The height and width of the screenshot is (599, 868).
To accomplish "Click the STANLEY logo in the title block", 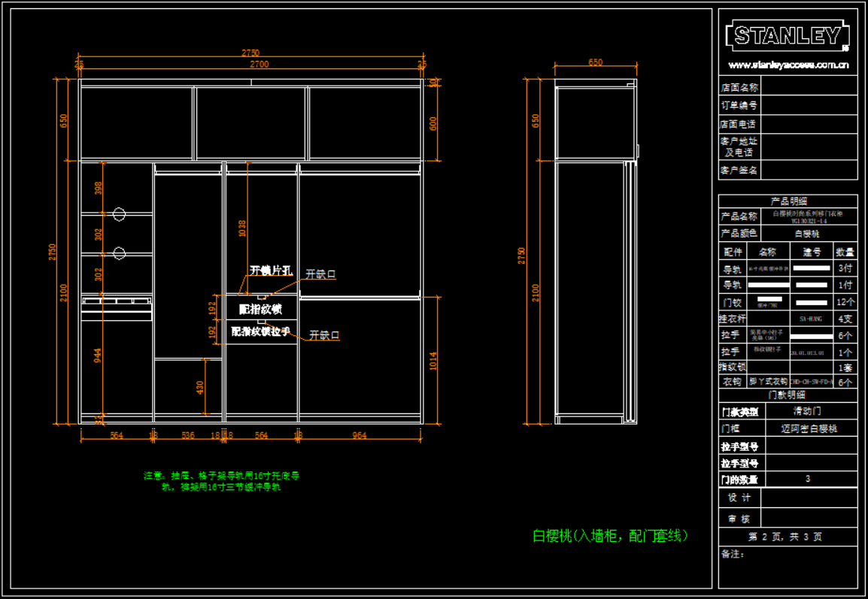I will click(787, 36).
